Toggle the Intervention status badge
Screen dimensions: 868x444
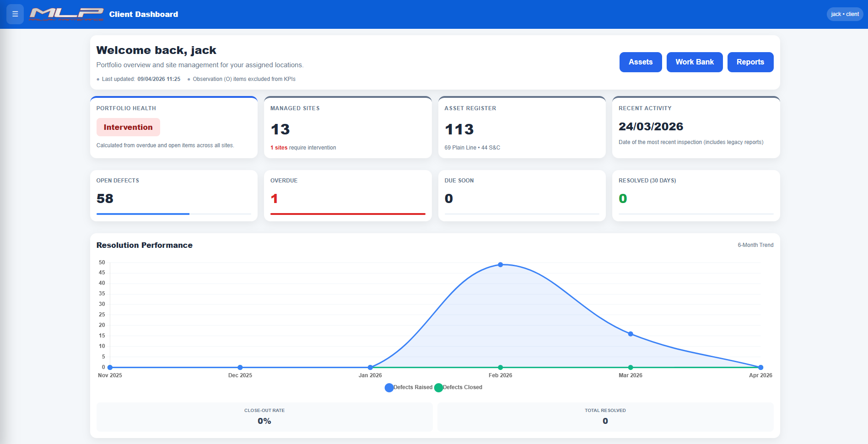[x=128, y=127]
